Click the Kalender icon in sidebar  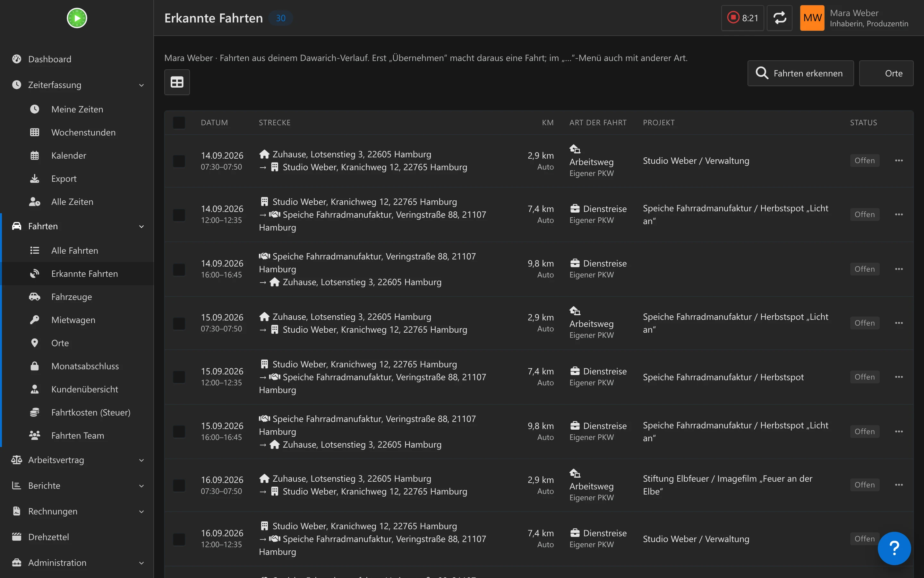[x=34, y=156]
